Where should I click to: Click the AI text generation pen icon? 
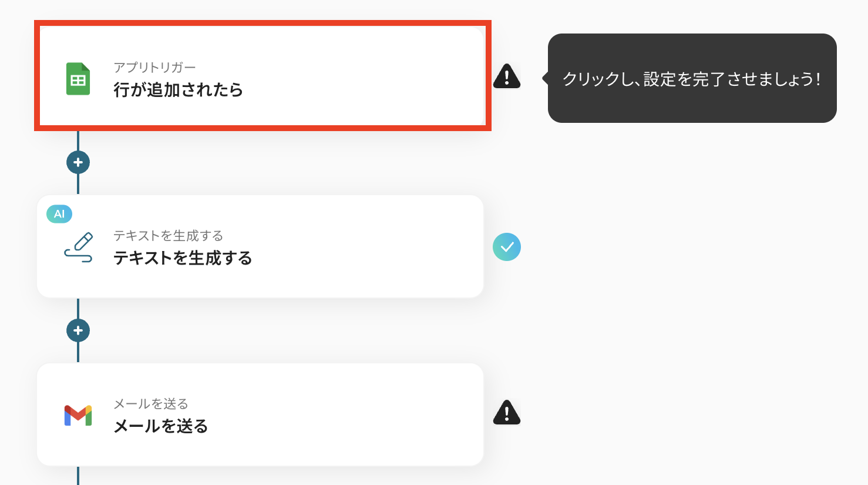79,247
